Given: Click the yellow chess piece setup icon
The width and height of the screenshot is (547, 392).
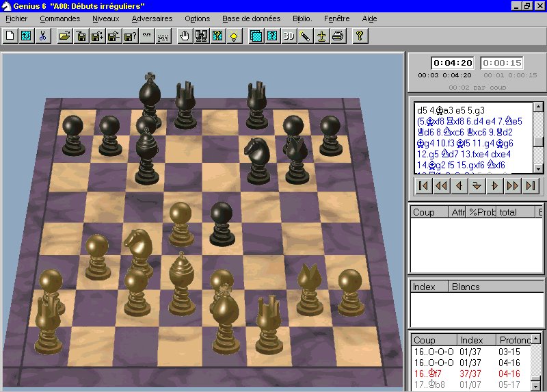Looking at the screenshot, I should (321, 36).
